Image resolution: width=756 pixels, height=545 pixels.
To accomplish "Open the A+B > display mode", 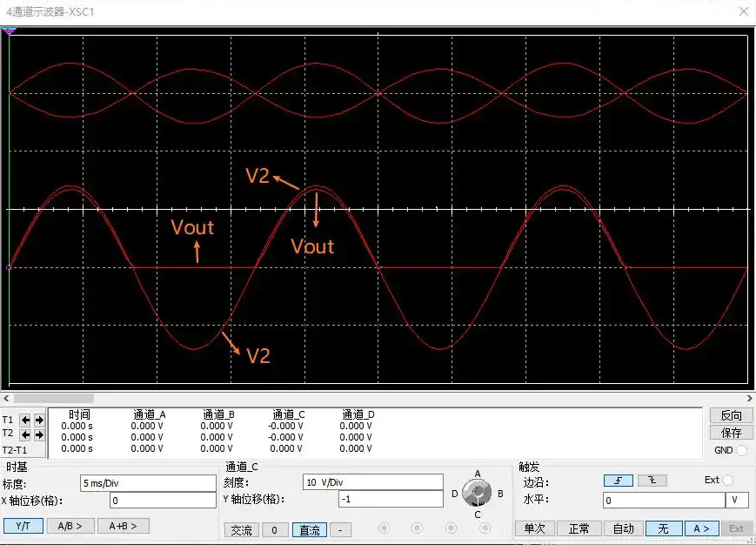I will pyautogui.click(x=123, y=526).
